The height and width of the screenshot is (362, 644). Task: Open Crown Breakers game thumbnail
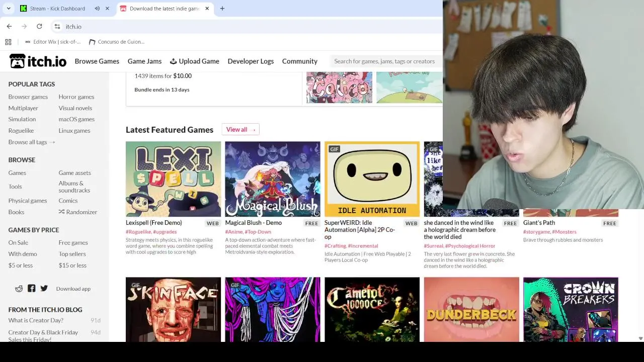tap(571, 309)
